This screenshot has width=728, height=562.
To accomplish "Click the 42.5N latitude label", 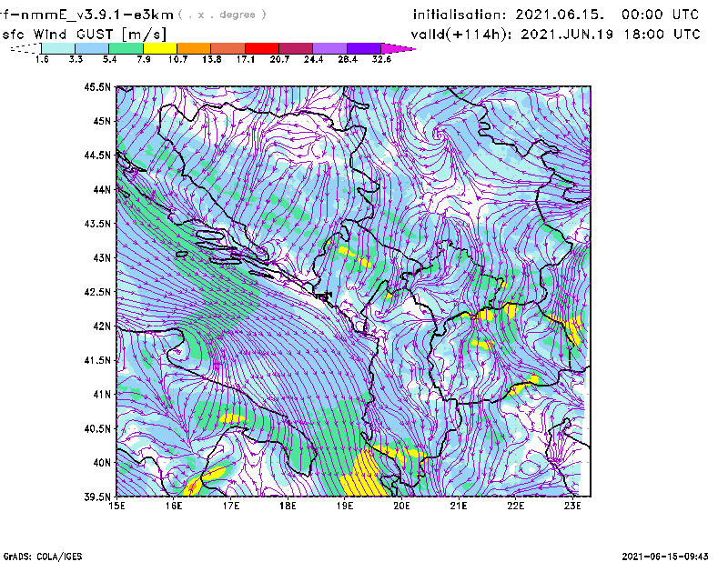I will click(x=97, y=292).
